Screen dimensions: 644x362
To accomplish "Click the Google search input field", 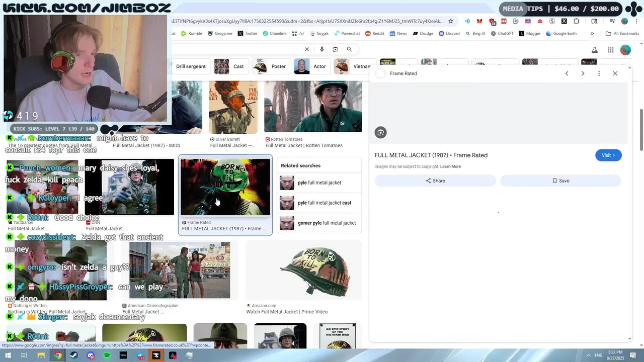I will [236, 49].
